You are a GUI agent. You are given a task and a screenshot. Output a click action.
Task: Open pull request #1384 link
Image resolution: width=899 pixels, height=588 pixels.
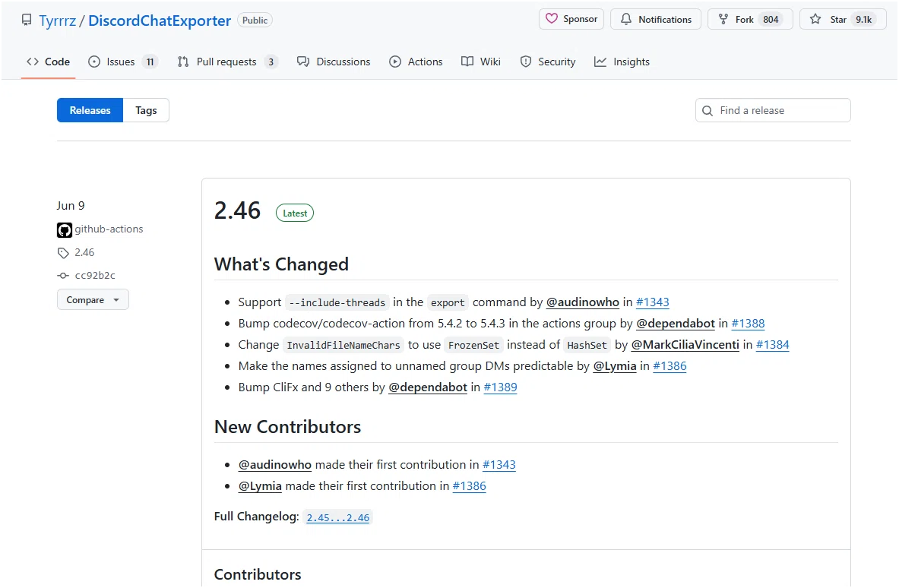(x=773, y=345)
